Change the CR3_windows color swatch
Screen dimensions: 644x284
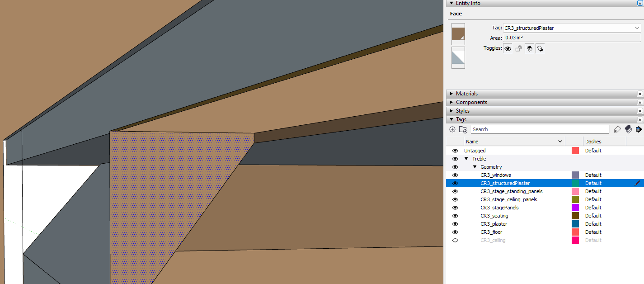(575, 175)
